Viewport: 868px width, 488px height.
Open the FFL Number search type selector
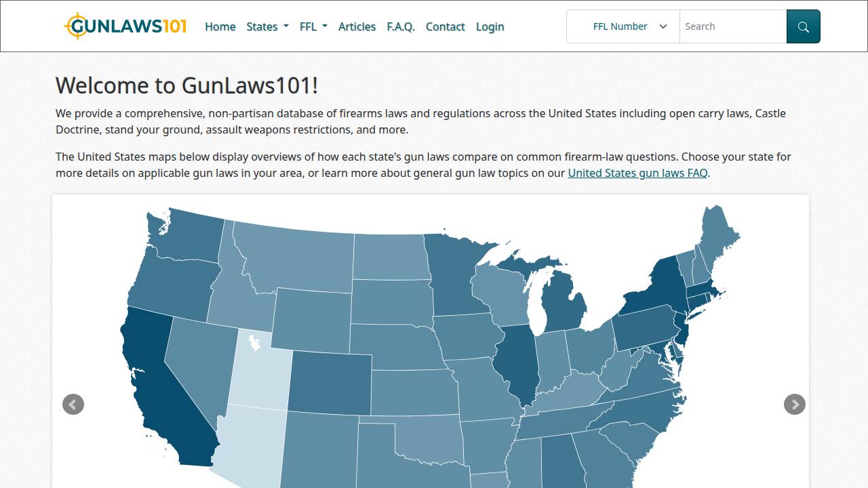click(x=621, y=26)
